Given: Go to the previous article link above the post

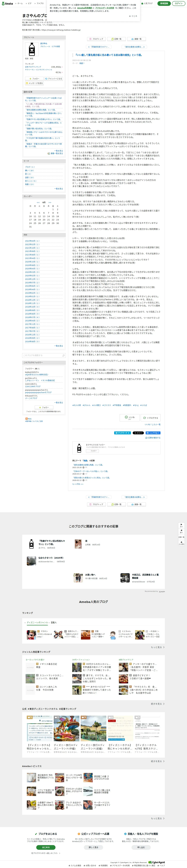Looking at the screenshot, I should 99,47.
